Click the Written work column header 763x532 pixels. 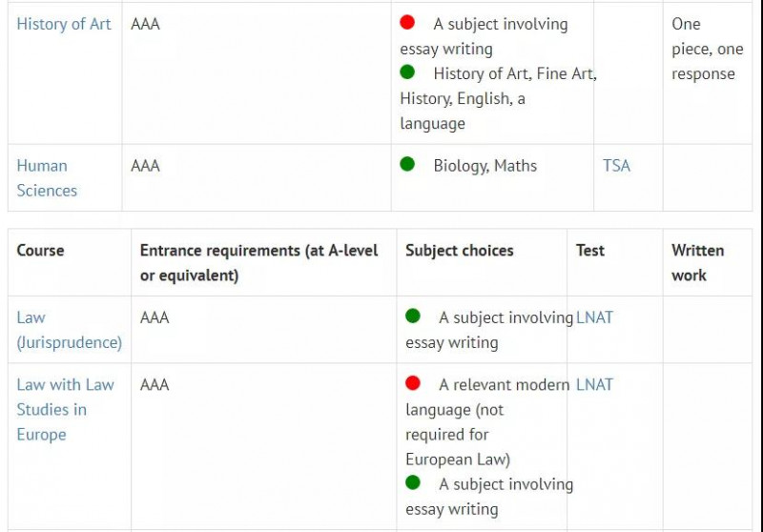coord(698,262)
